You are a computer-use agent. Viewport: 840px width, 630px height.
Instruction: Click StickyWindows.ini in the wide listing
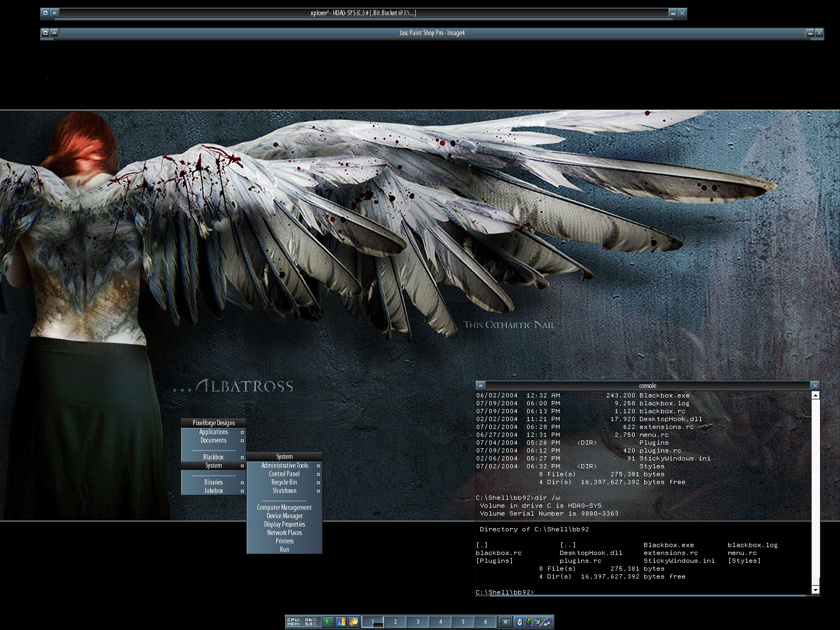coord(679,561)
